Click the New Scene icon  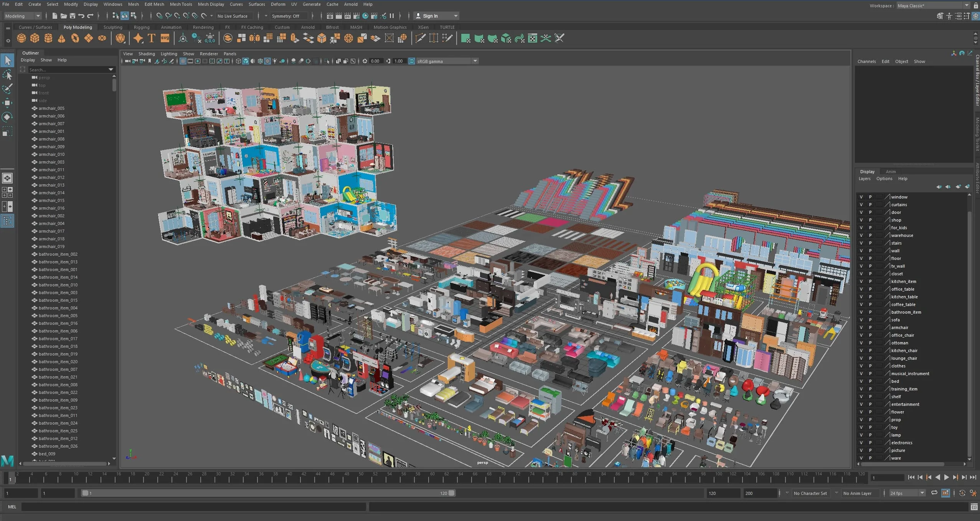pyautogui.click(x=54, y=16)
